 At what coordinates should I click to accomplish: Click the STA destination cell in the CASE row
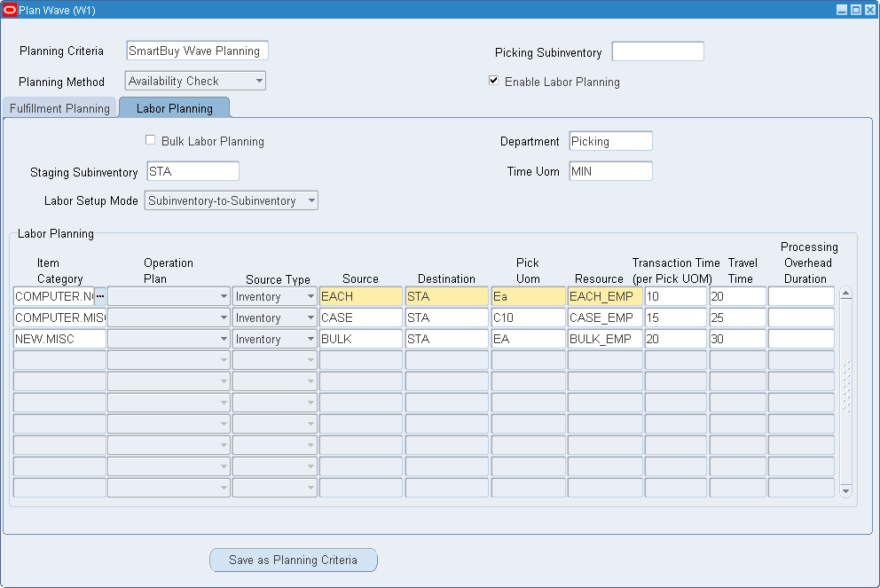coord(447,318)
